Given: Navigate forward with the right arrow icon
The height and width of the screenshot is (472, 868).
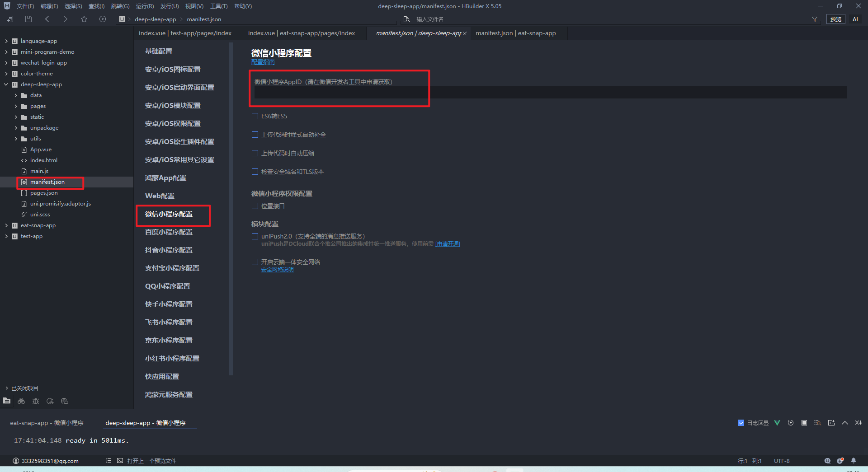Looking at the screenshot, I should [65, 19].
